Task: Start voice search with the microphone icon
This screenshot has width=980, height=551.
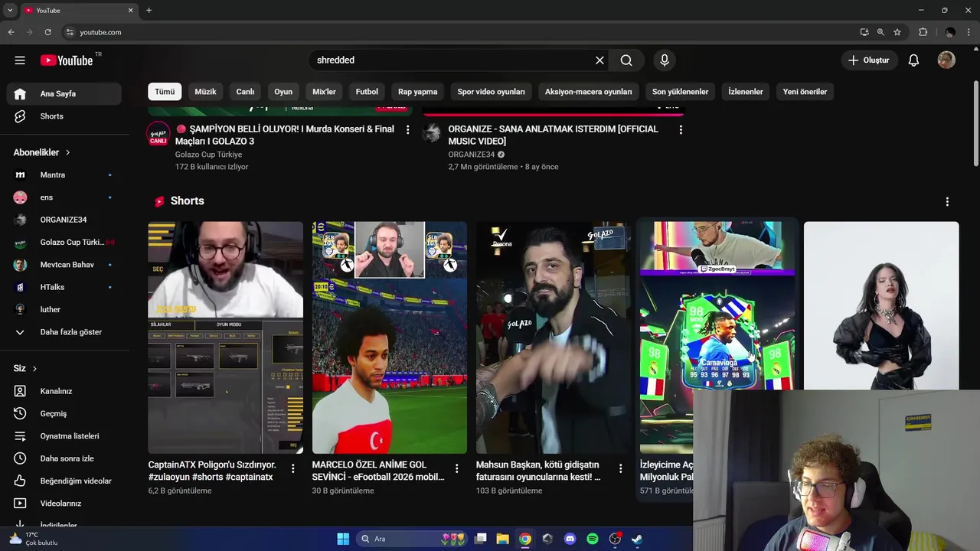Action: [x=664, y=60]
